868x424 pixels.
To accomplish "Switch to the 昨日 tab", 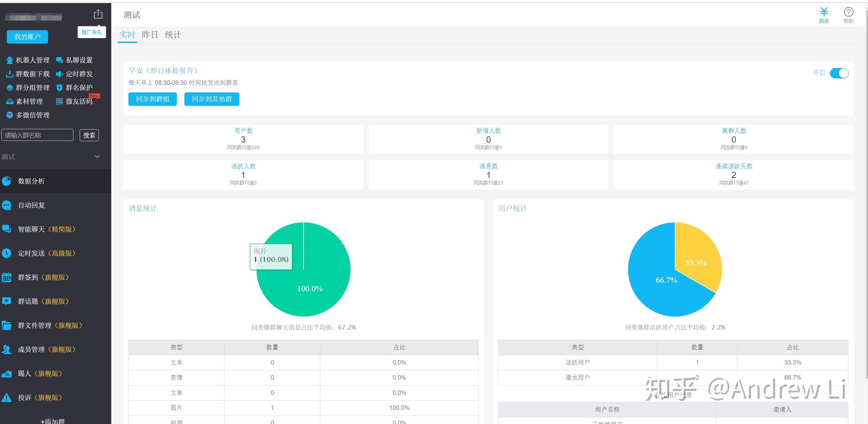I will (x=150, y=35).
